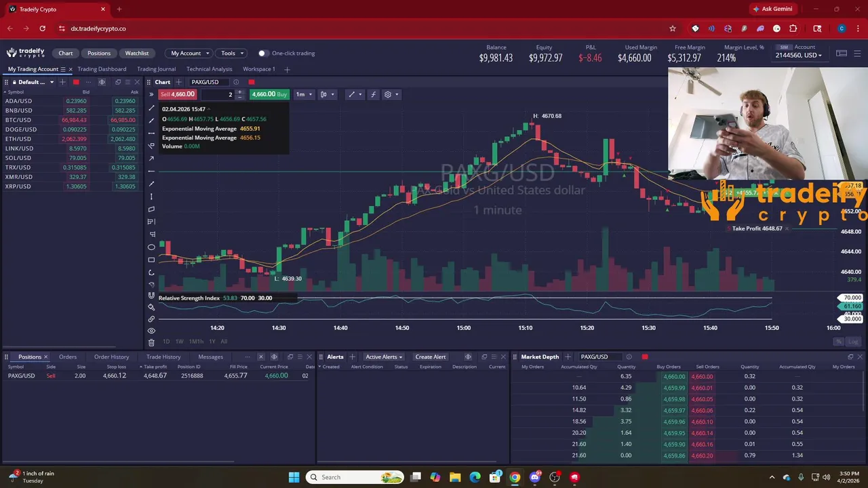Screen dimensions: 868x488
Task: Click Positions button in top bar
Action: [99, 53]
